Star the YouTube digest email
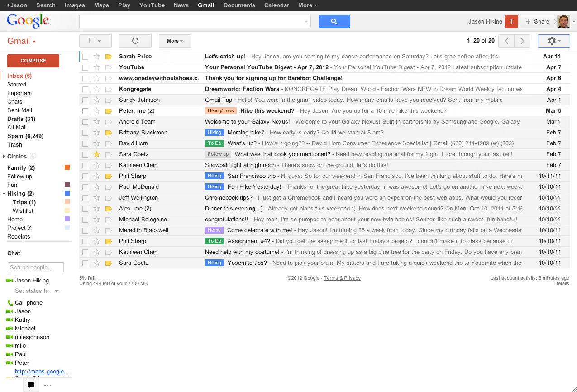Screen dimensions: 577x392 click(96, 67)
